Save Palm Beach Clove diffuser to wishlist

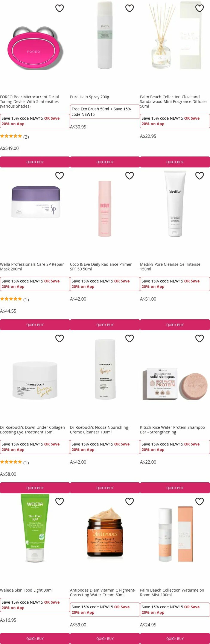[199, 8]
